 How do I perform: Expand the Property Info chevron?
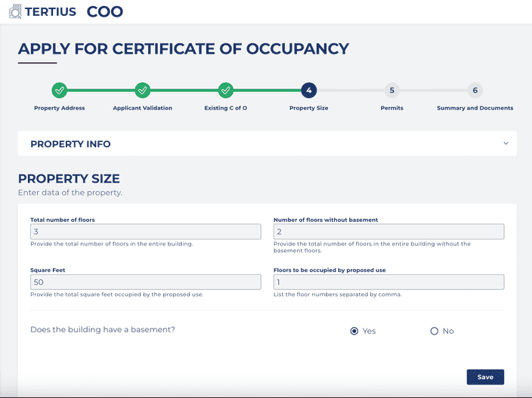[505, 143]
